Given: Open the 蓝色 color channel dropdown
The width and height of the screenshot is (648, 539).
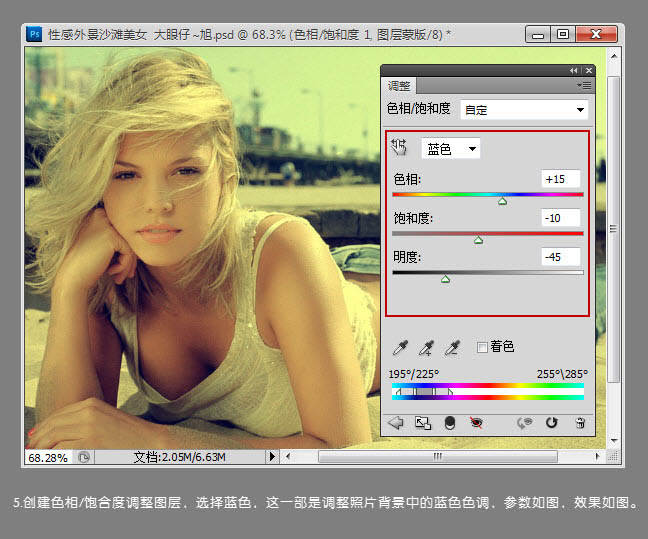Looking at the screenshot, I should (451, 148).
